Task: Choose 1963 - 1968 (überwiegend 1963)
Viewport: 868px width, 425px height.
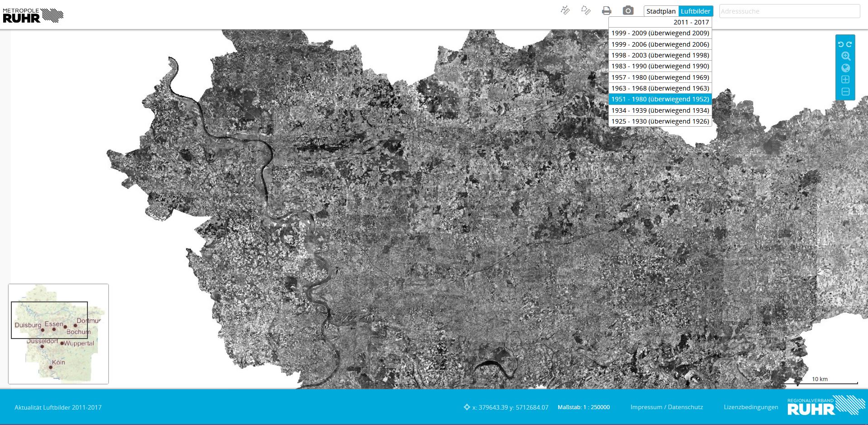Action: 660,88
